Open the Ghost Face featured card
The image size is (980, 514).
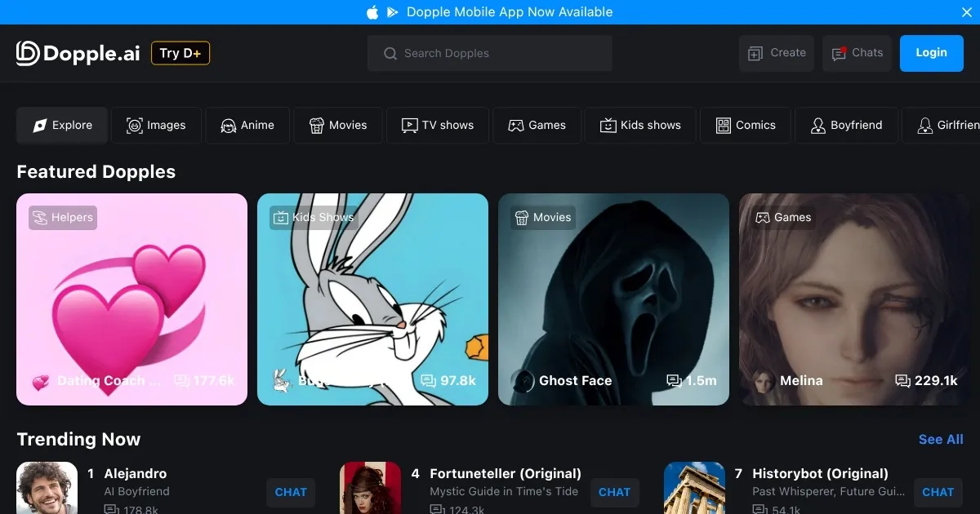pyautogui.click(x=613, y=299)
